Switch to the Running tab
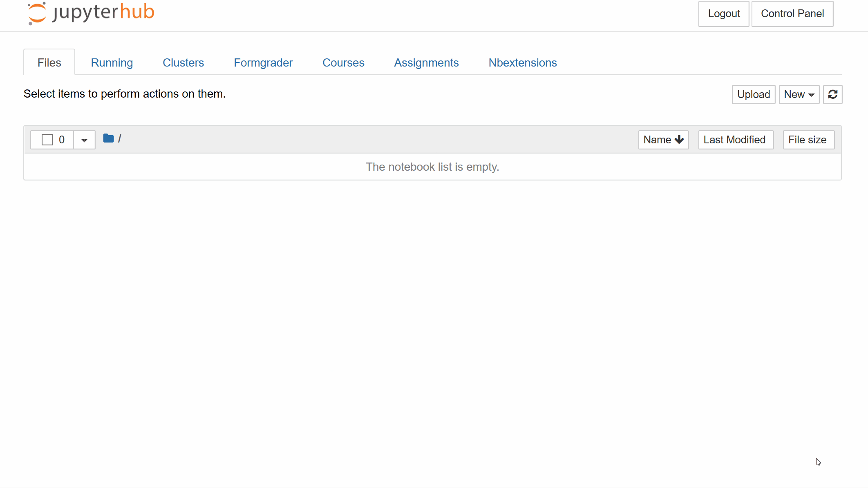This screenshot has width=868, height=488. pyautogui.click(x=112, y=62)
